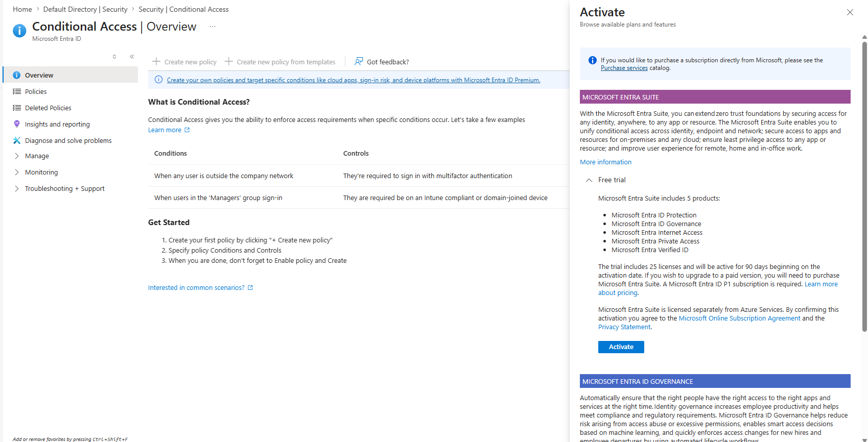Image resolution: width=868 pixels, height=442 pixels.
Task: Click the Deleted Policies list icon
Action: click(17, 108)
